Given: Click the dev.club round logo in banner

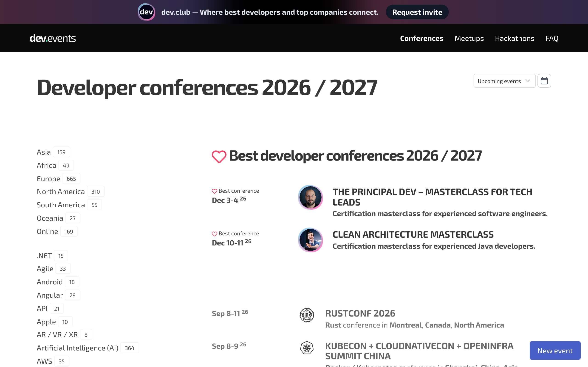Looking at the screenshot, I should pyautogui.click(x=146, y=12).
